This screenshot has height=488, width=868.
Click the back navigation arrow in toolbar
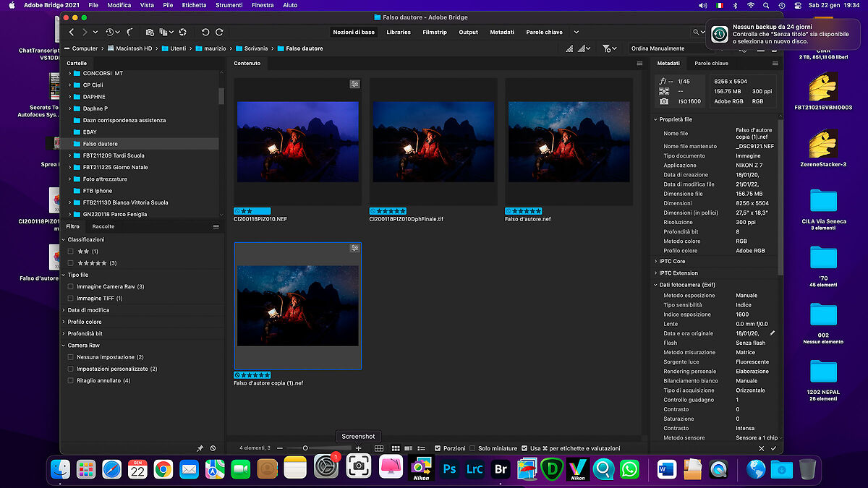pos(72,33)
